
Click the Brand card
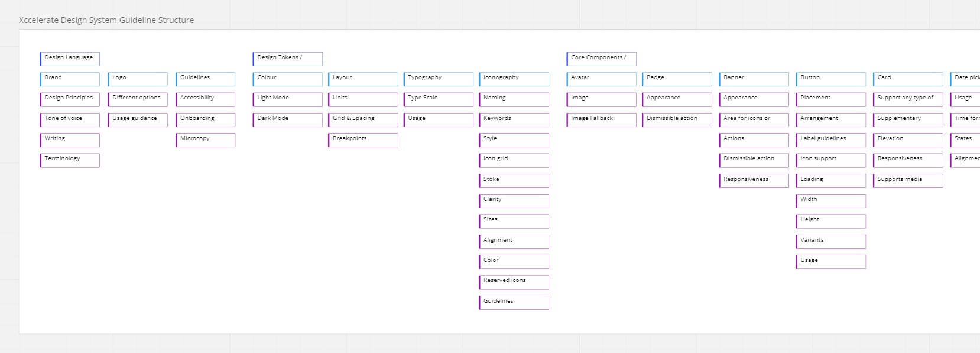[70, 79]
